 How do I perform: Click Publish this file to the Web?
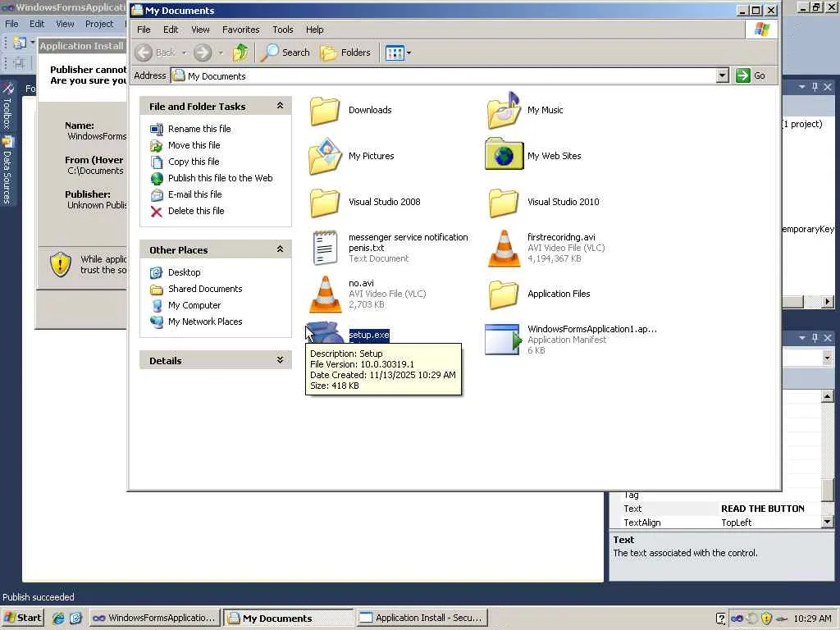point(220,178)
